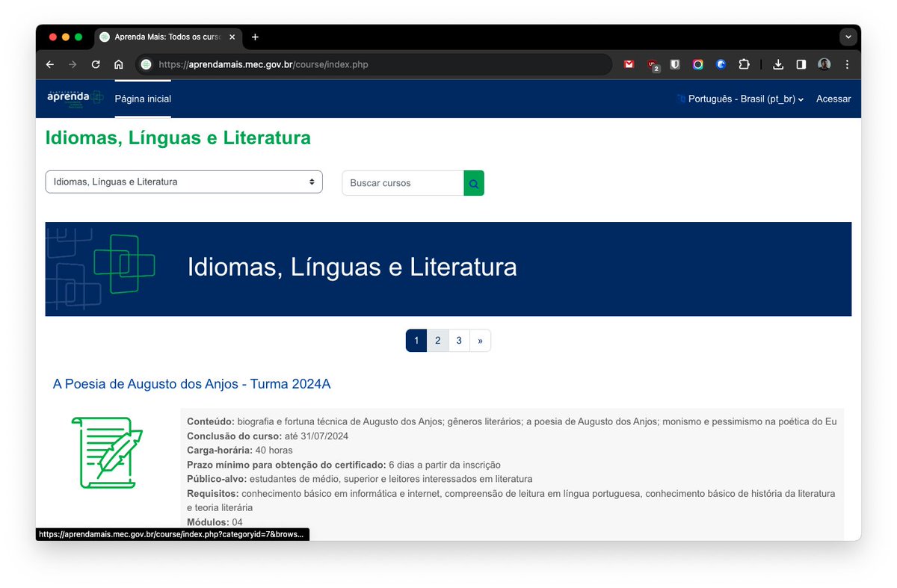897x588 pixels.
Task: Select Página inicial in the navbar
Action: point(142,98)
